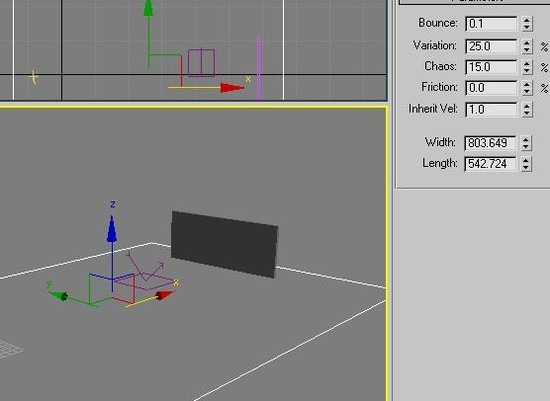Decrease Friction with spinner down arrow

point(527,92)
